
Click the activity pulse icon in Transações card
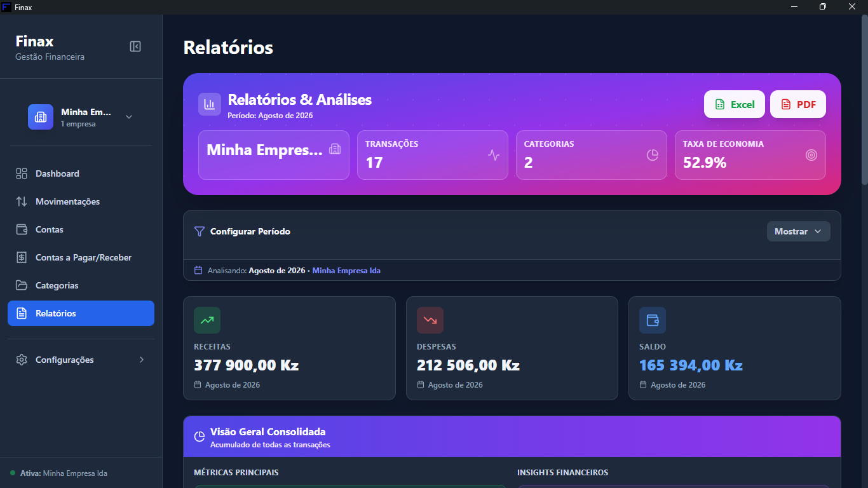tap(494, 155)
